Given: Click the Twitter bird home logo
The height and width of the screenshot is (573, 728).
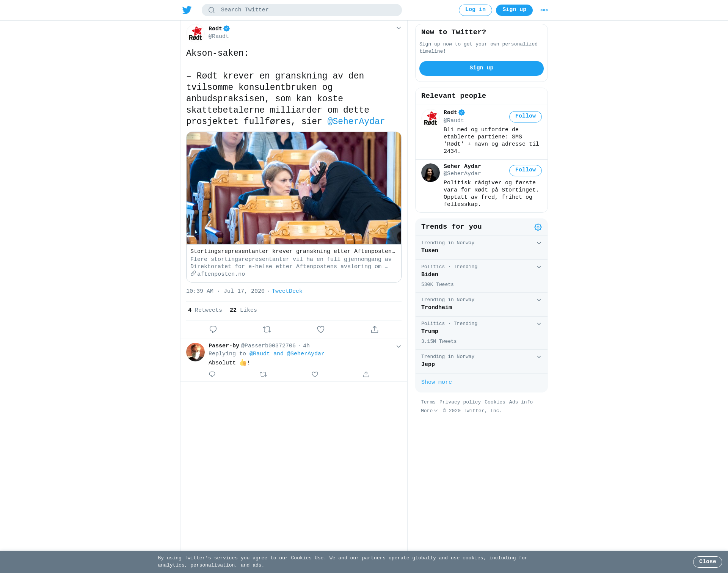Looking at the screenshot, I should pos(187,10).
